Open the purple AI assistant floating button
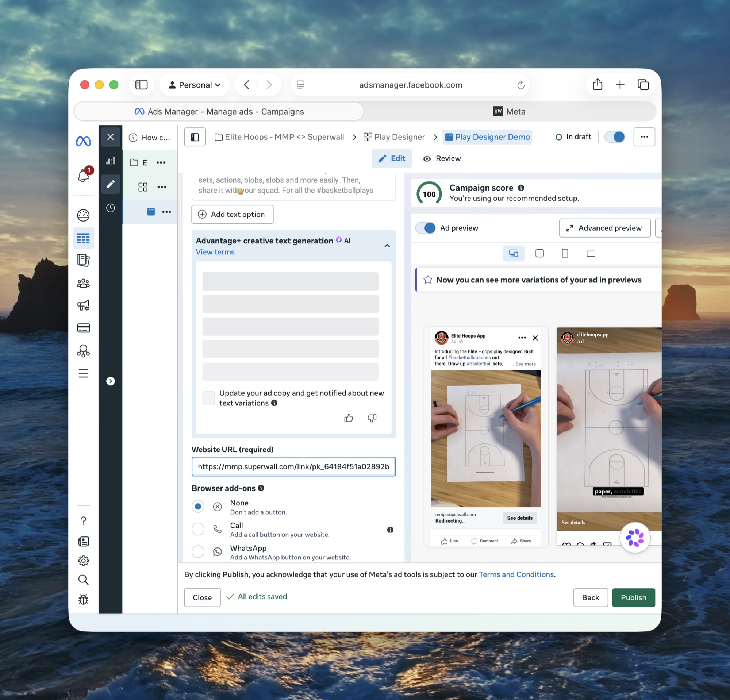Viewport: 730px width, 700px height. tap(635, 538)
